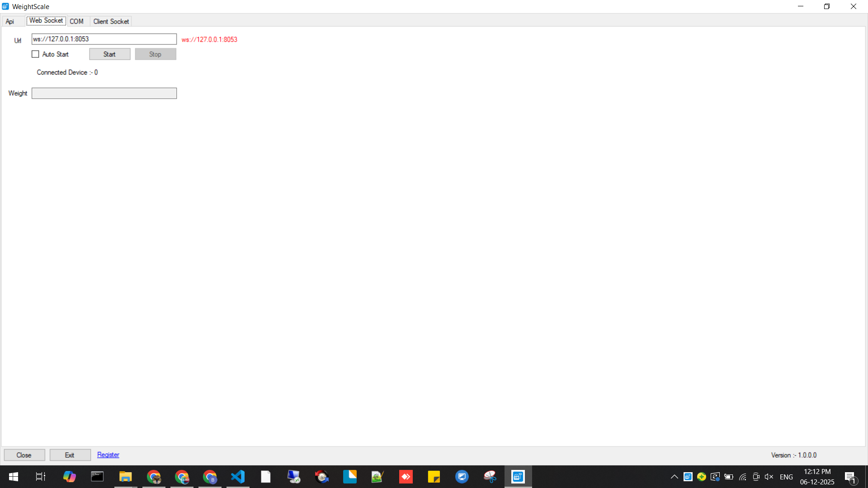This screenshot has width=868, height=488.
Task: Open File Explorer from the taskbar
Action: point(125,477)
